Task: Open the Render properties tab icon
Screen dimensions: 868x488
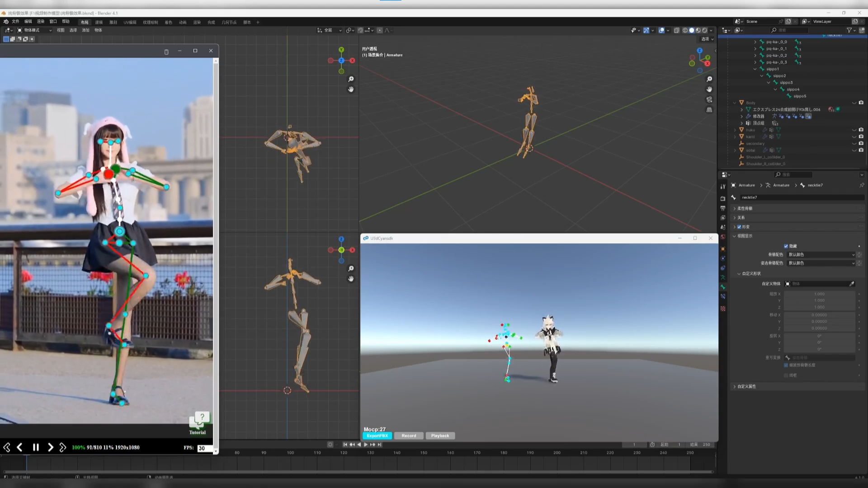Action: coord(723,198)
